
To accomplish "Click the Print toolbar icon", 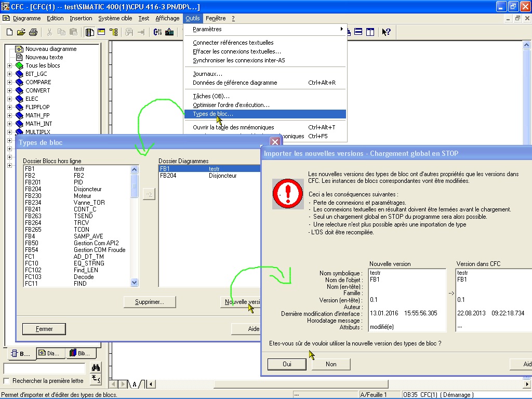I will (x=33, y=32).
